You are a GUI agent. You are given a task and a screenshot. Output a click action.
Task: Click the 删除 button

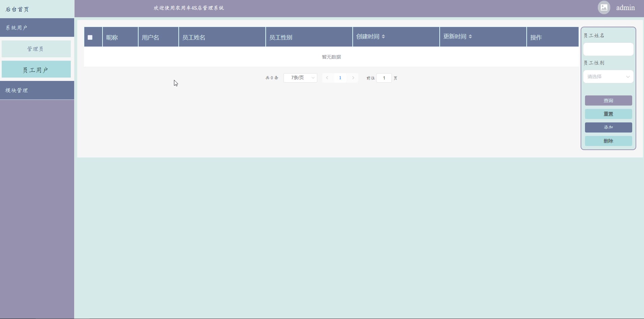[x=608, y=141]
